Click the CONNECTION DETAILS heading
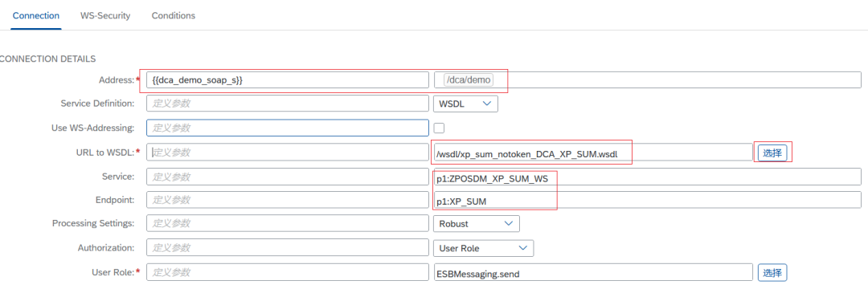 point(47,59)
